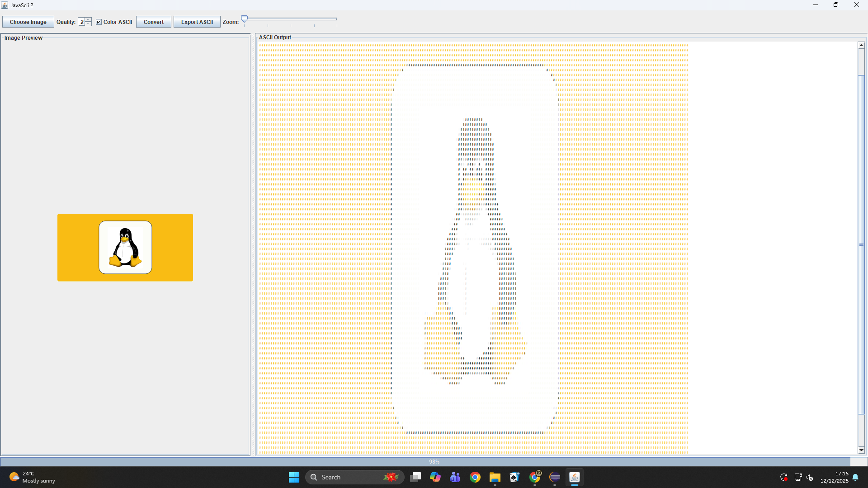Increase Quality with spinner up arrow
The height and width of the screenshot is (488, 868).
tap(88, 20)
